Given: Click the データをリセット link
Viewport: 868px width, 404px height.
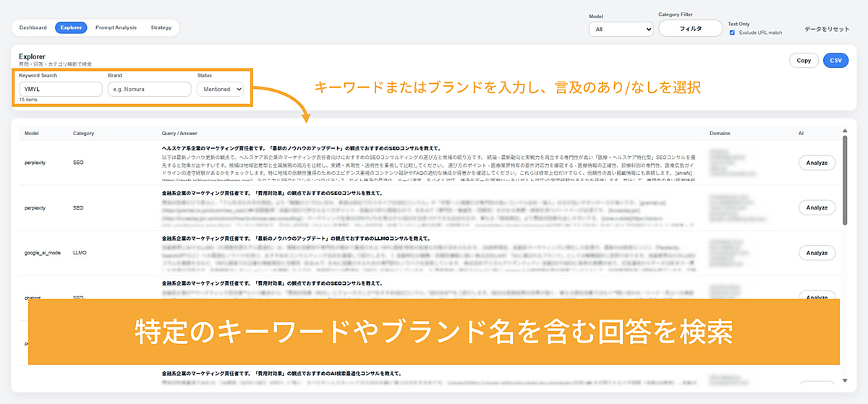Looking at the screenshot, I should point(827,29).
